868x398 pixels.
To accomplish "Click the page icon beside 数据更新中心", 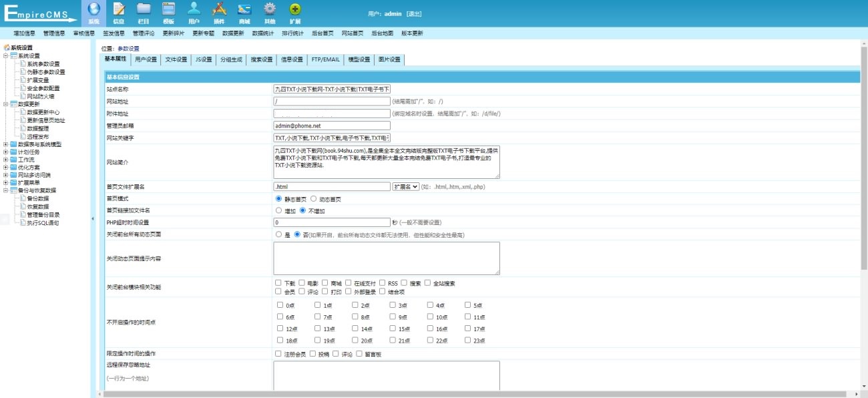I will click(23, 112).
